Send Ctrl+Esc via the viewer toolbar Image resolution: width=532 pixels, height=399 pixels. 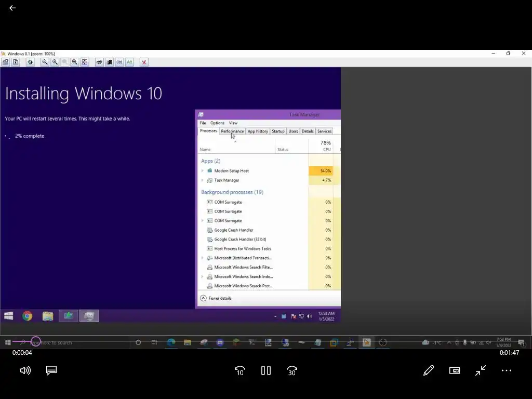click(x=109, y=62)
